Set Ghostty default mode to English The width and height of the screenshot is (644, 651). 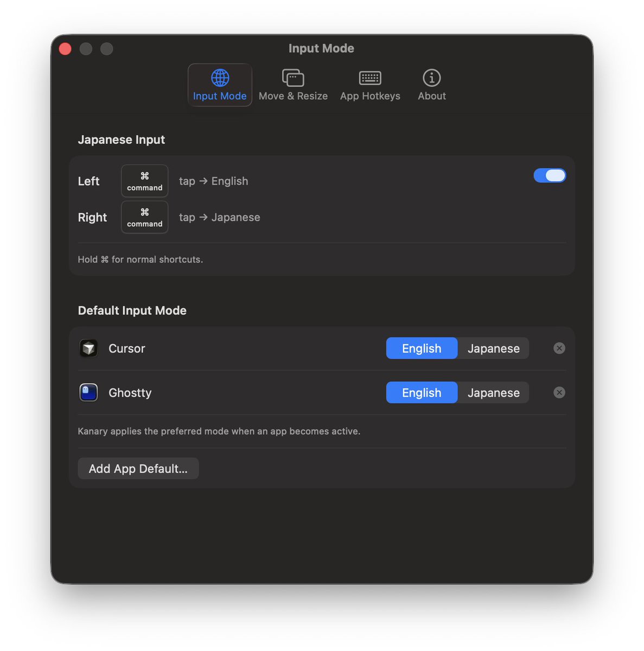click(422, 393)
